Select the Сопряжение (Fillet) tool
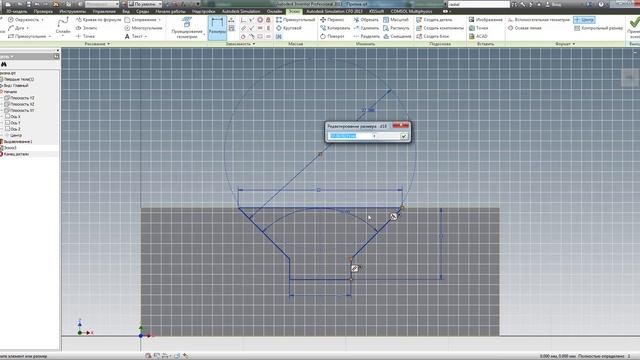The height and width of the screenshot is (360, 640). tap(140, 20)
